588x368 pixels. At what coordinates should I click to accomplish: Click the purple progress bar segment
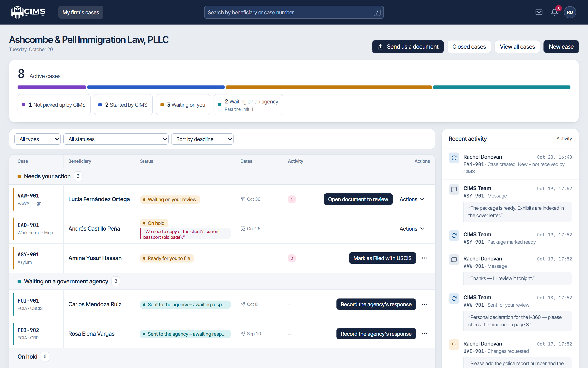point(52,87)
